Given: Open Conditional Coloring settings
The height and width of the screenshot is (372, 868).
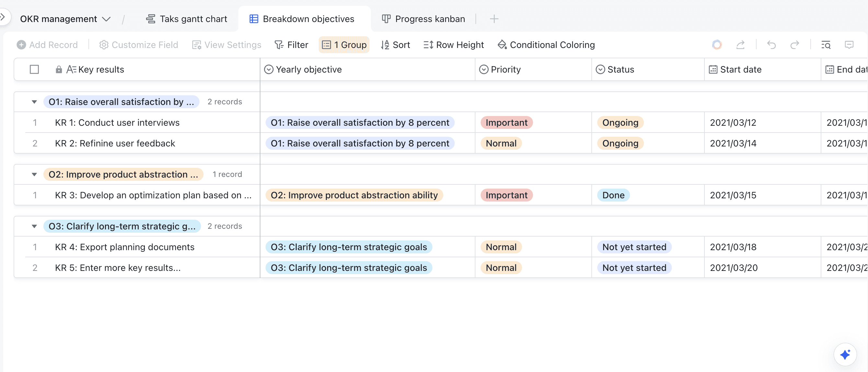Looking at the screenshot, I should [x=546, y=45].
